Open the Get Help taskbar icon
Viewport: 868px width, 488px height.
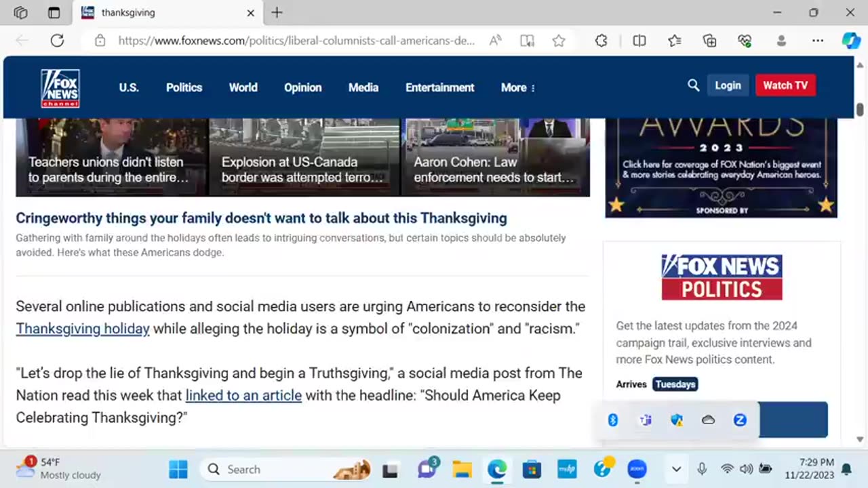[602, 468]
